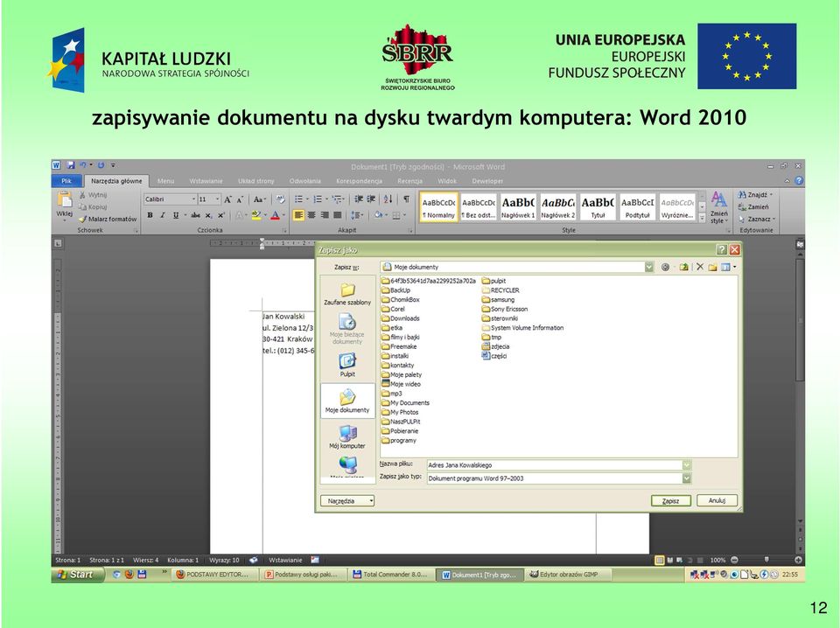Image resolution: width=840 pixels, height=628 pixels.
Task: Switch to the Wstawianie ribbon tab
Action: 206,181
